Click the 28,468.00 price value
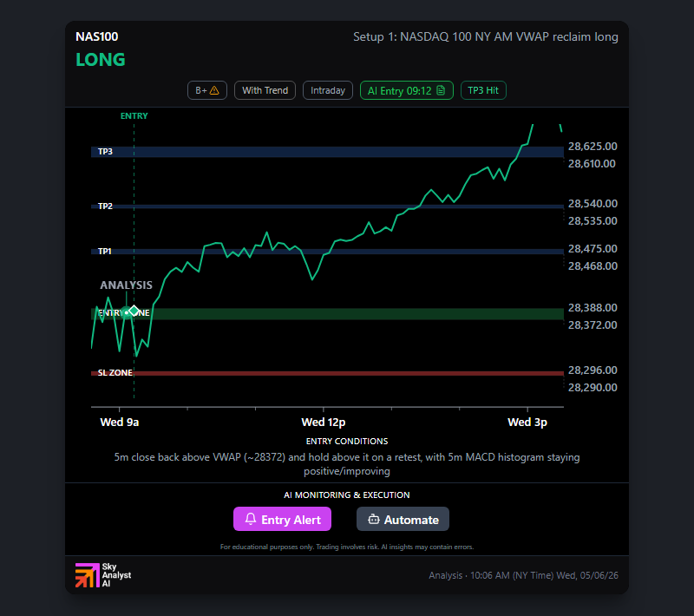Viewport: 694px width, 616px height. tap(593, 266)
